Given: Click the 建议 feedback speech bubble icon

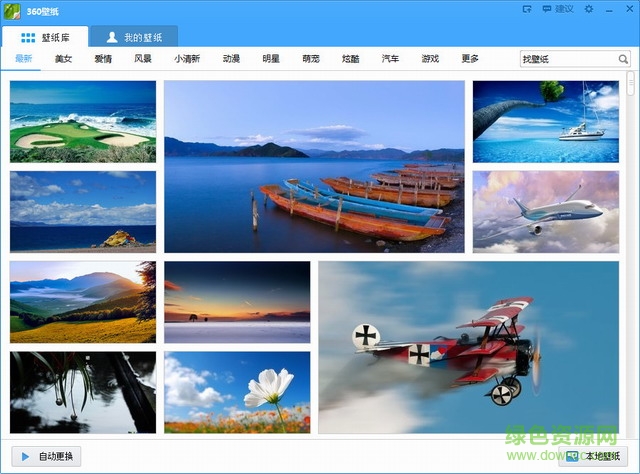Looking at the screenshot, I should [546, 9].
